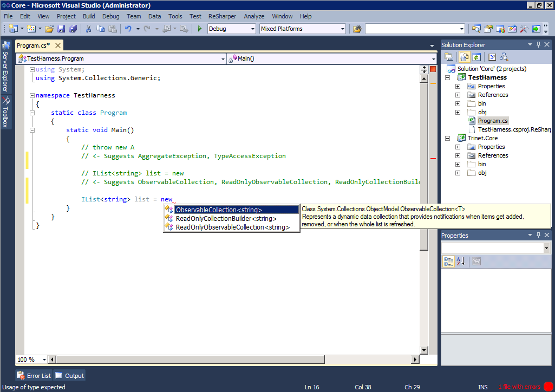
Task: Click the Redo arrow icon
Action: (x=147, y=29)
